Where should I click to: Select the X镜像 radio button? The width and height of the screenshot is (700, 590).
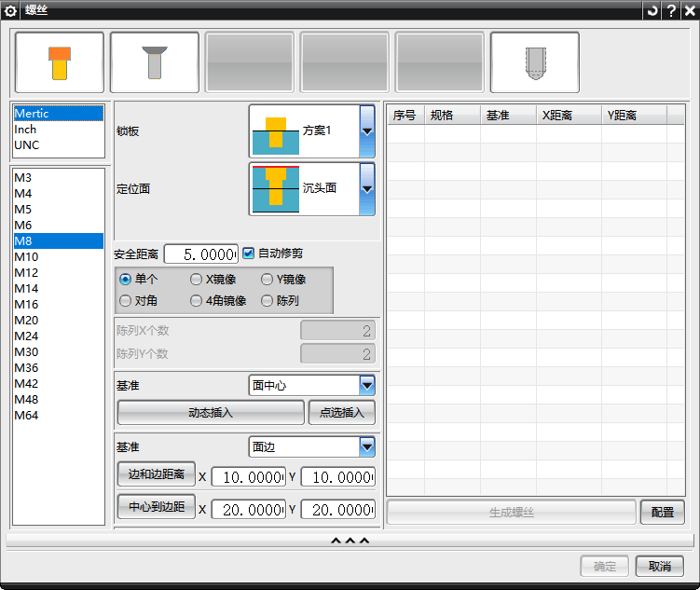pos(196,280)
